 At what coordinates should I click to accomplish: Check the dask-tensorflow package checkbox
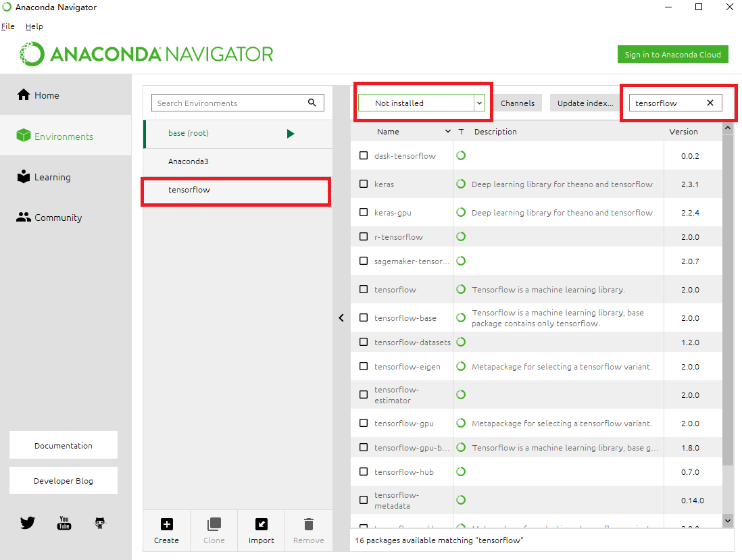coord(364,155)
